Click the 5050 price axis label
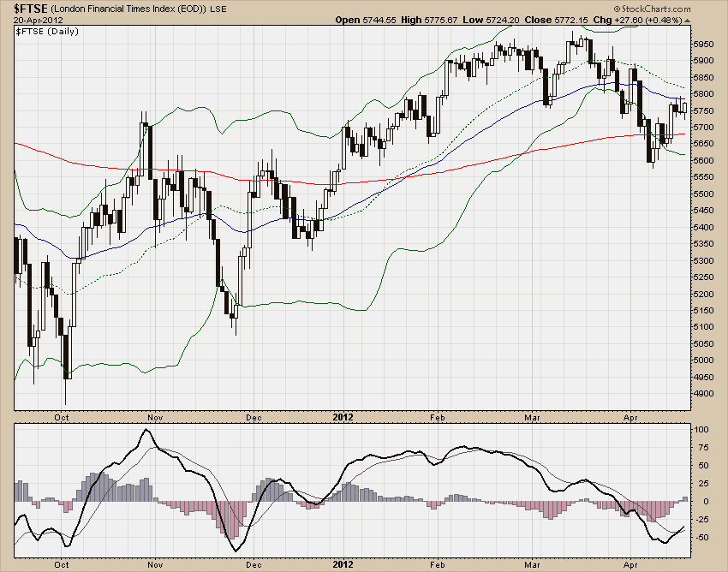This screenshot has height=572, width=728. [x=703, y=344]
